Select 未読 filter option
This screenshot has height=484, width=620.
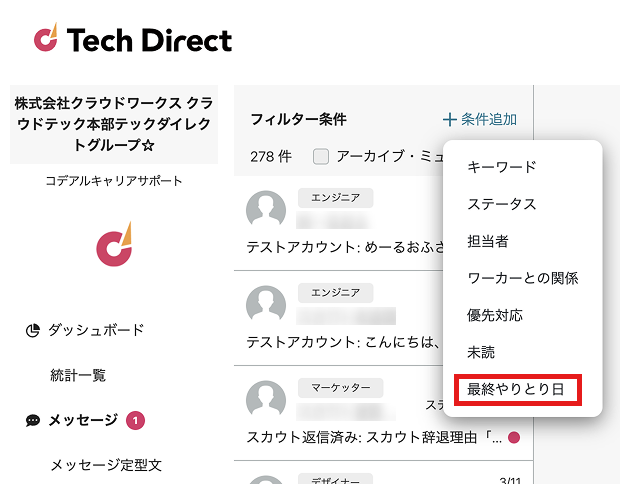[x=481, y=352]
